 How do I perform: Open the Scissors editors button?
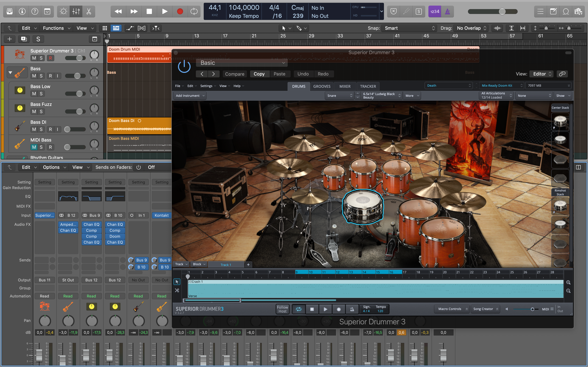pos(89,11)
